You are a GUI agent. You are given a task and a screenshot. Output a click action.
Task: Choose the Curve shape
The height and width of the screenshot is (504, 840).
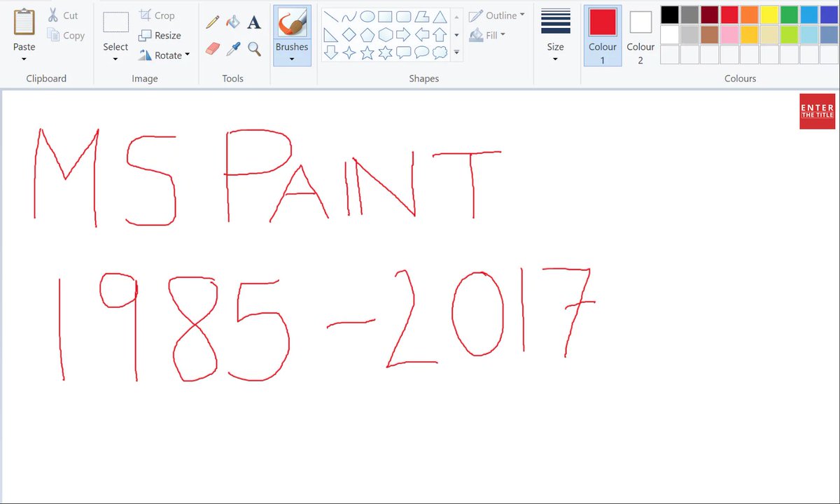pos(349,17)
